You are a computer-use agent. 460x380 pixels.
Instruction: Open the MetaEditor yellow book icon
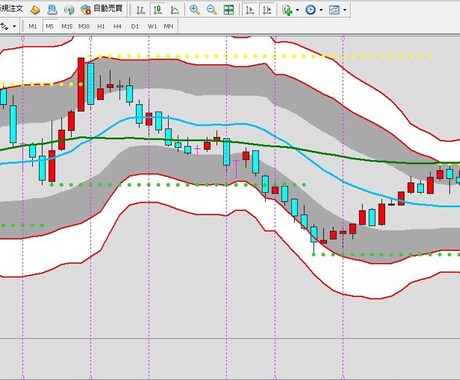click(35, 10)
